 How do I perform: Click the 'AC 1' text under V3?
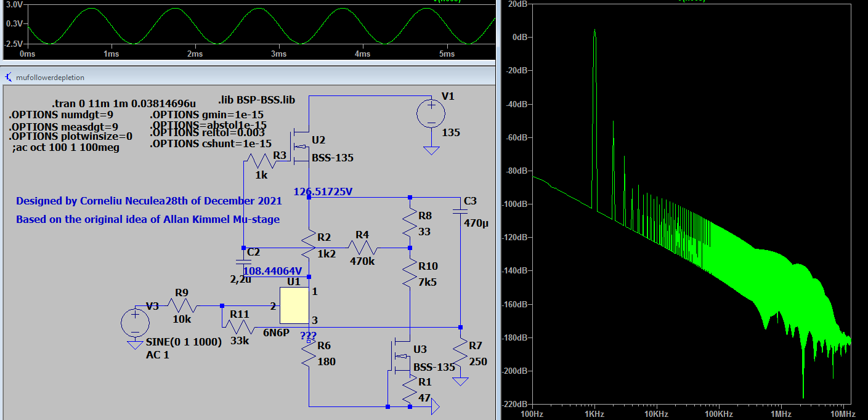[x=157, y=355]
